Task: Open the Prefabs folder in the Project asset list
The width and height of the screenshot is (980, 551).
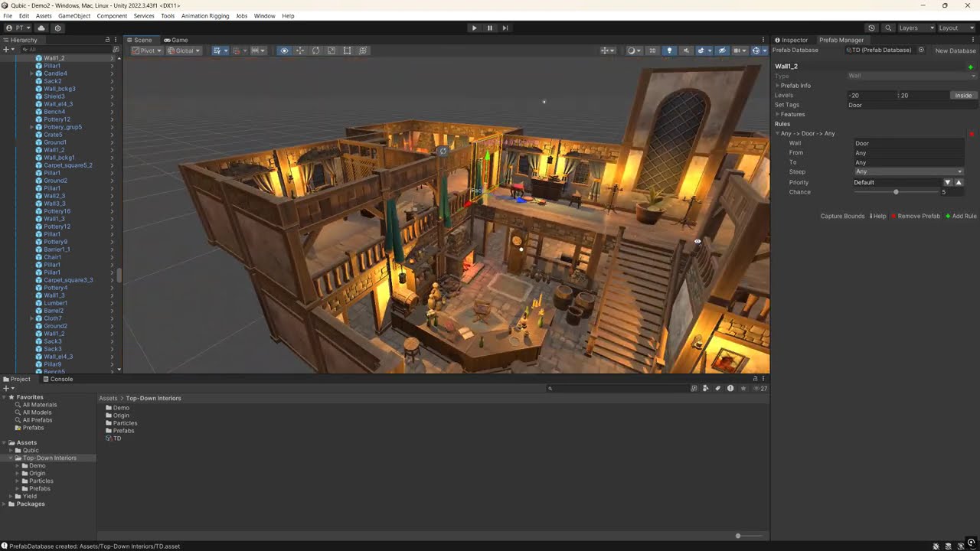Action: click(123, 431)
